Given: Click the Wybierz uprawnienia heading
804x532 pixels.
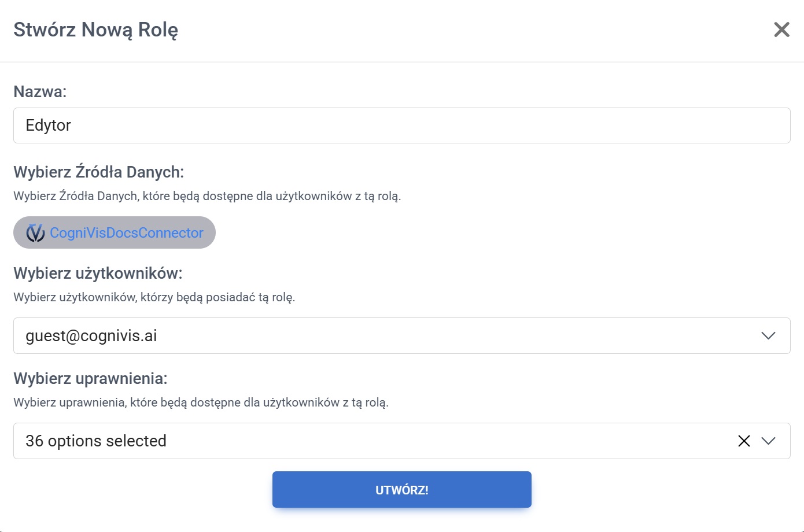Looking at the screenshot, I should click(x=90, y=378).
